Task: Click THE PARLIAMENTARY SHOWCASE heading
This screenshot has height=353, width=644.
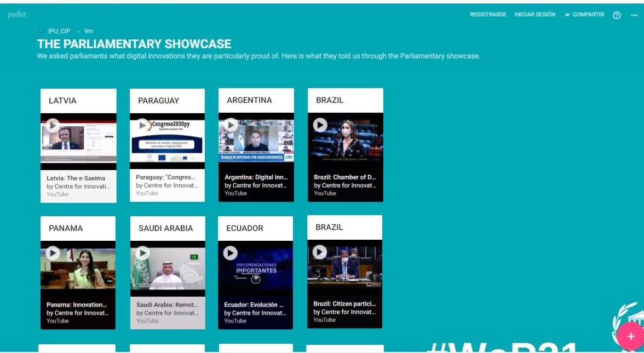Action: point(134,44)
